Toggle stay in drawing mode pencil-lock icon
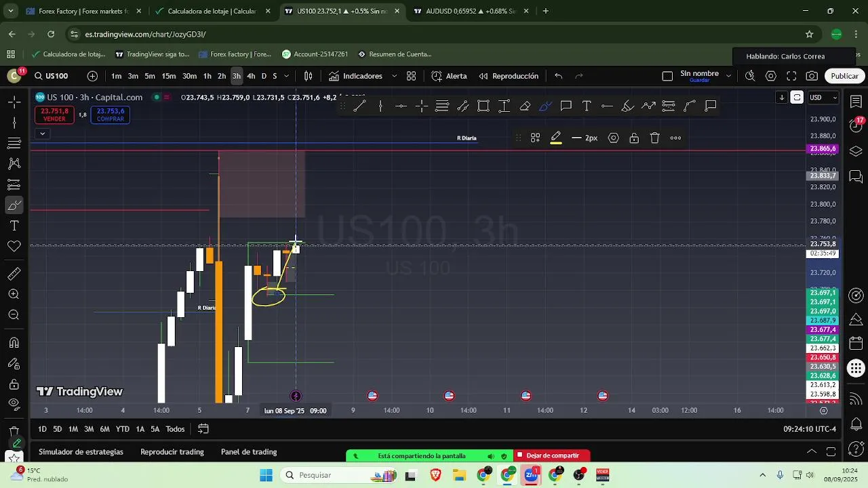This screenshot has width=868, height=488. tap(14, 364)
